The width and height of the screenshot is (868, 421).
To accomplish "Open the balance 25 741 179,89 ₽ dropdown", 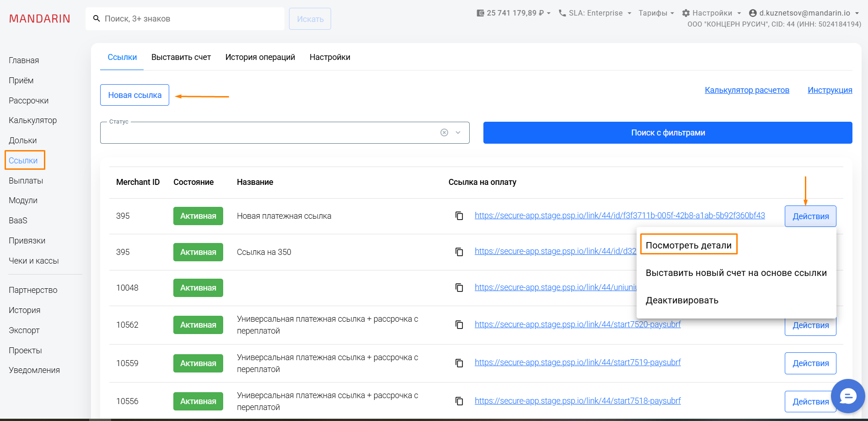I will (513, 13).
